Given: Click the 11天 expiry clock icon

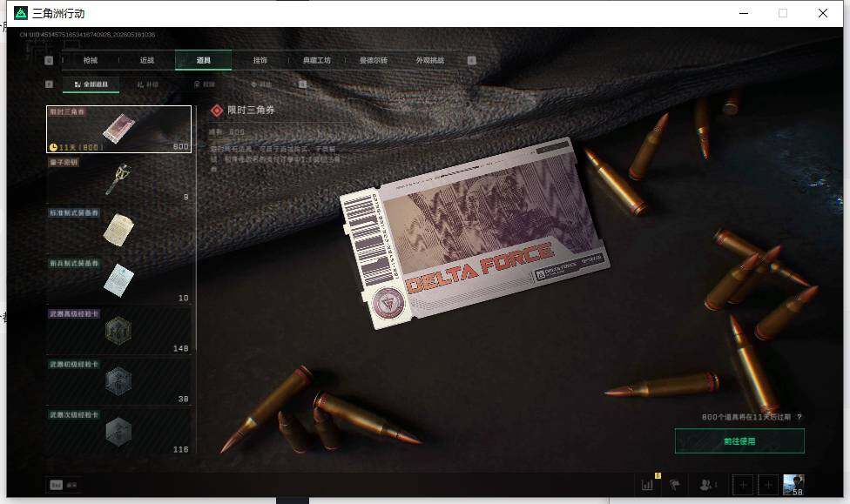Looking at the screenshot, I should click(x=53, y=147).
